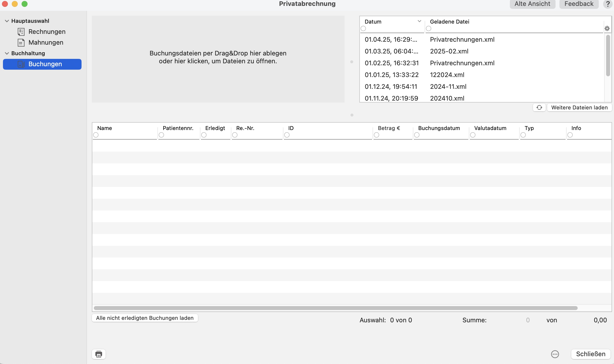Click the printer icon at the bottom left
This screenshot has height=364, width=614.
click(x=99, y=354)
